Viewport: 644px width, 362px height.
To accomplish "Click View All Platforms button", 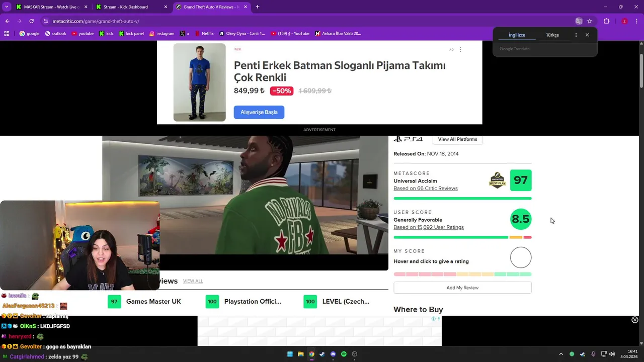I will [x=457, y=139].
